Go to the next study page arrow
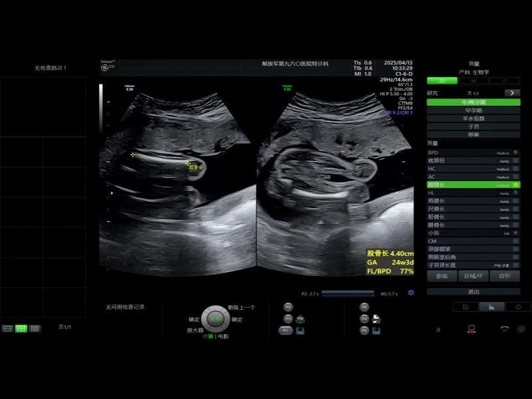Viewport: 532px width, 399px height. coord(512,93)
